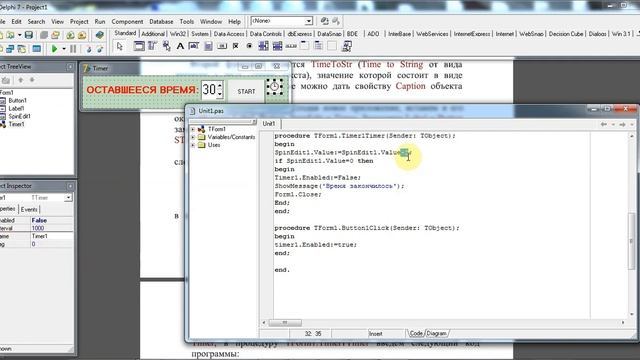
Task: Open Events tab in Object Inspector
Action: click(29, 209)
